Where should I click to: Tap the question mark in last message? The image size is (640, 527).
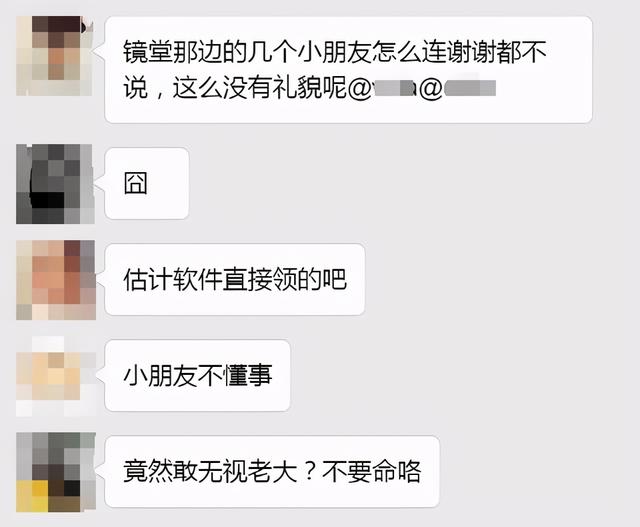[x=310, y=471]
